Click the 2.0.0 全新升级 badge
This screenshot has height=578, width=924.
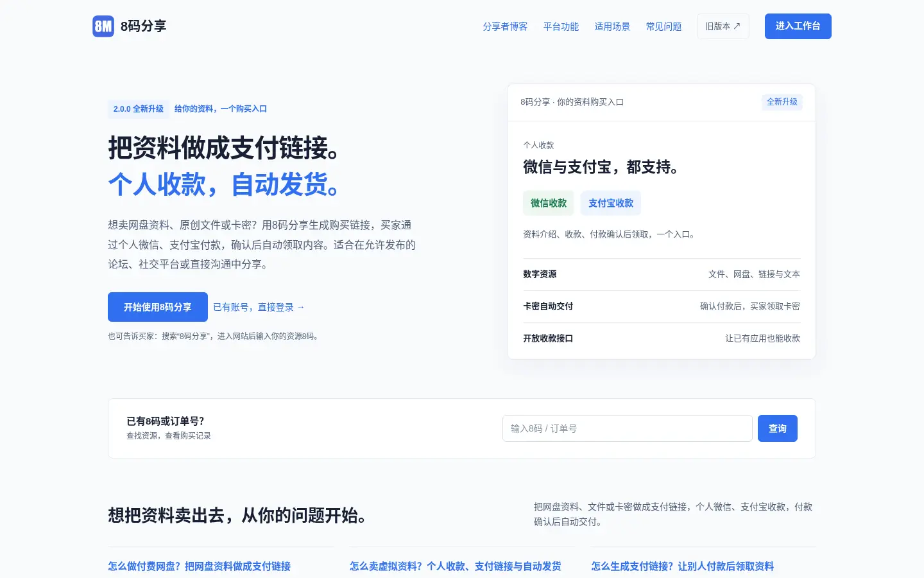pos(139,109)
